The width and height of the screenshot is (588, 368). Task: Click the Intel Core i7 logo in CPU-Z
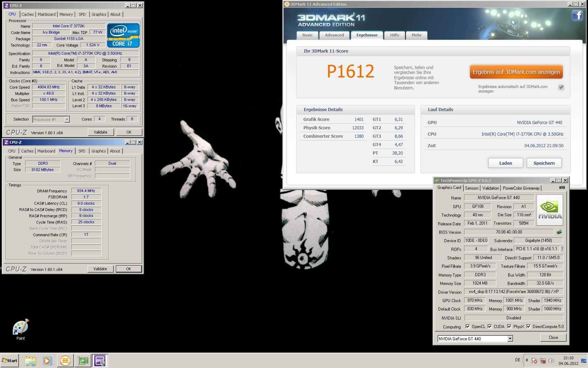tap(123, 35)
